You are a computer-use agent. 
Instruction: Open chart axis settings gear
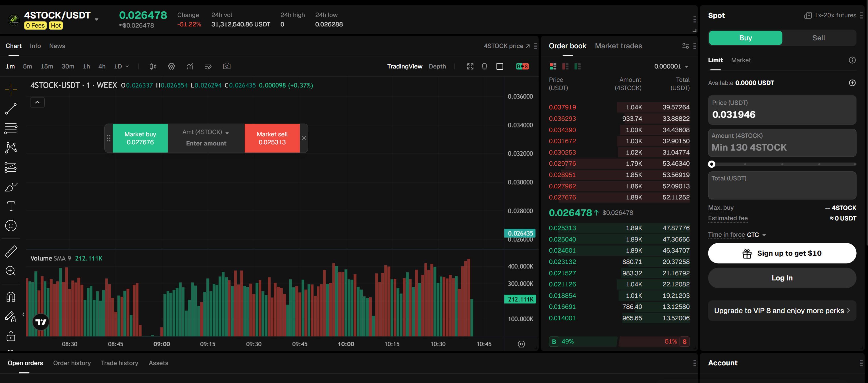coord(521,344)
